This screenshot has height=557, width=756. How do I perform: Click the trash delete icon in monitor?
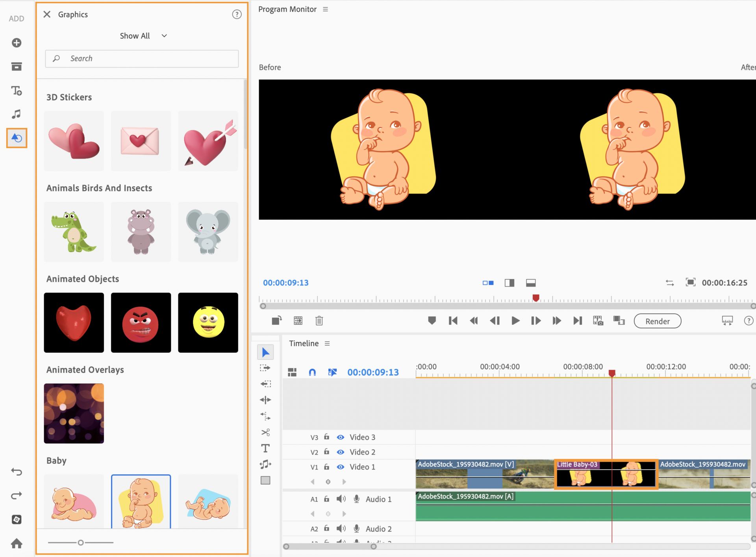coord(319,321)
